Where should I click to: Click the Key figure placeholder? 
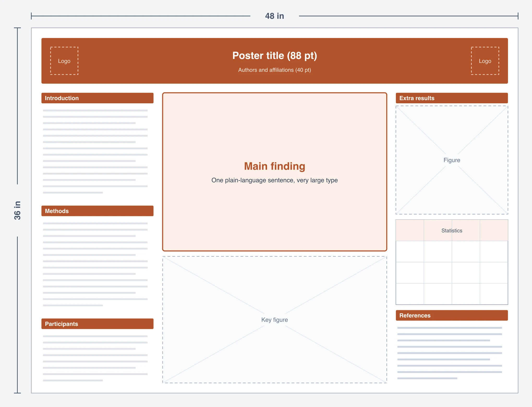(x=275, y=320)
